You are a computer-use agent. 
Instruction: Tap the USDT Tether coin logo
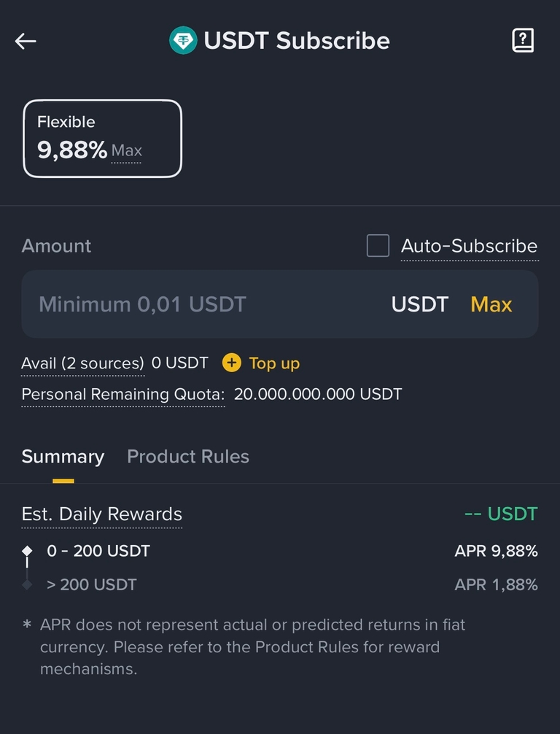183,41
